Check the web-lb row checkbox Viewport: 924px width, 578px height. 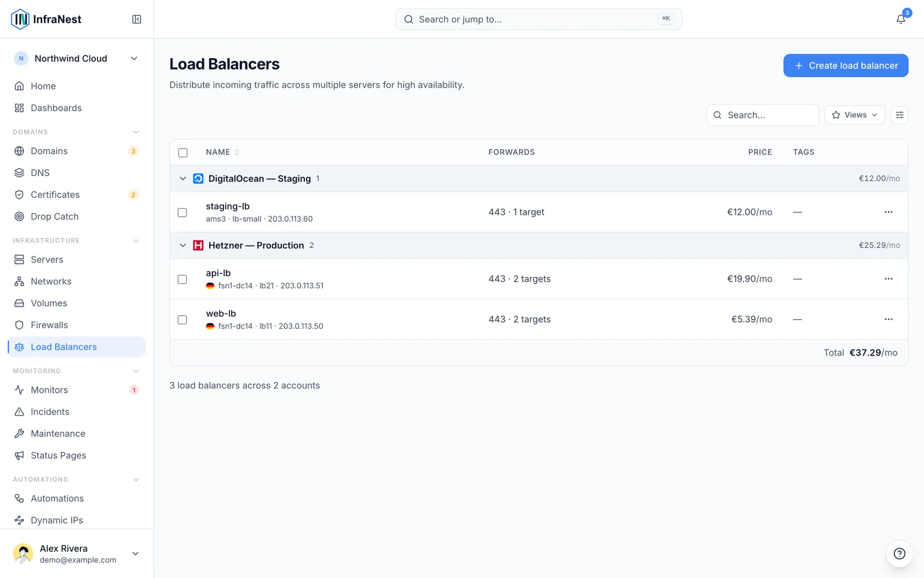tap(182, 320)
